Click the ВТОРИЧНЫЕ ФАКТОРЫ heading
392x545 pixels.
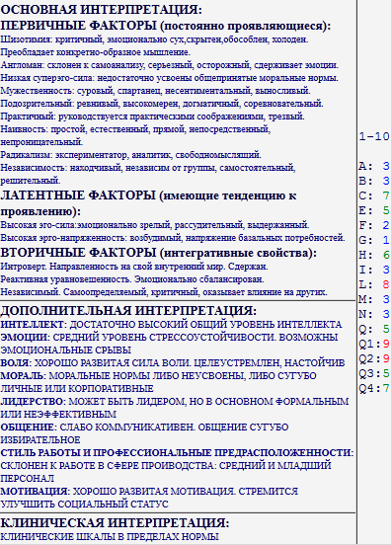79,253
